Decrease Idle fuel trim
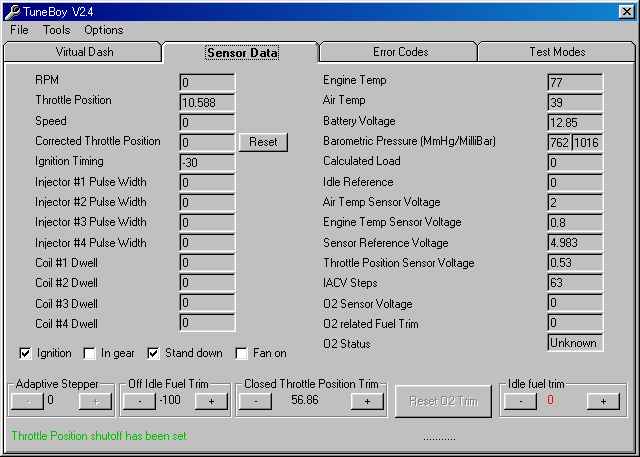Image resolution: width=640 pixels, height=457 pixels. coord(520,402)
